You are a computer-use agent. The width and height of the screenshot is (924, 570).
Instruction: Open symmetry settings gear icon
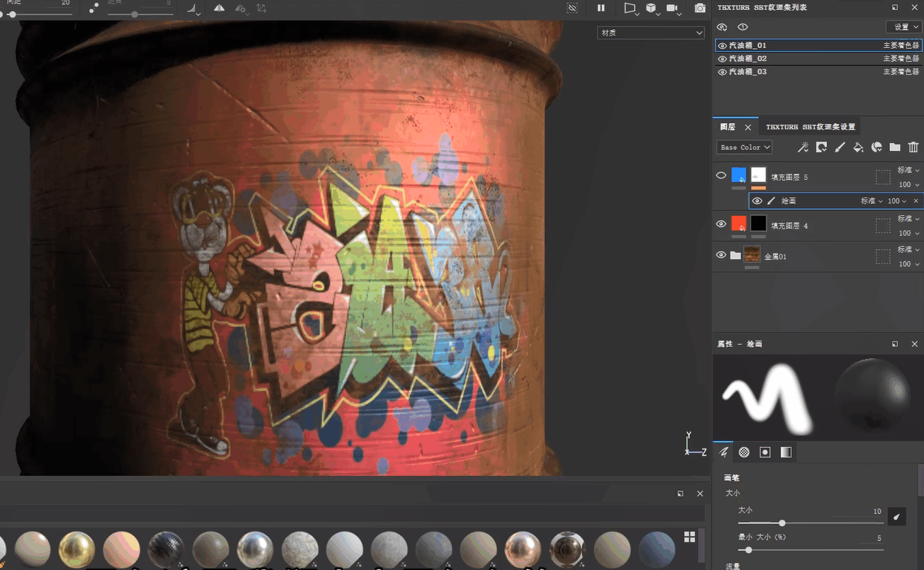pos(241,8)
